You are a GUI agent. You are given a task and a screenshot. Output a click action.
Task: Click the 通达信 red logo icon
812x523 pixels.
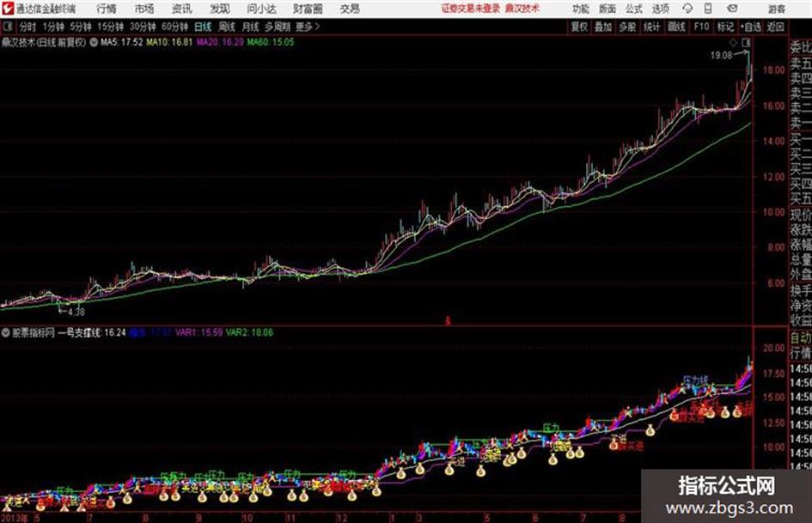tap(8, 9)
